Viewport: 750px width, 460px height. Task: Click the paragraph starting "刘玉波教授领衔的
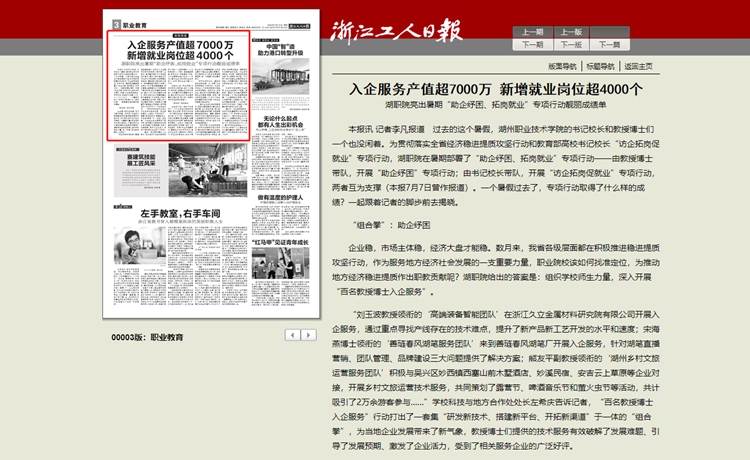(496, 380)
